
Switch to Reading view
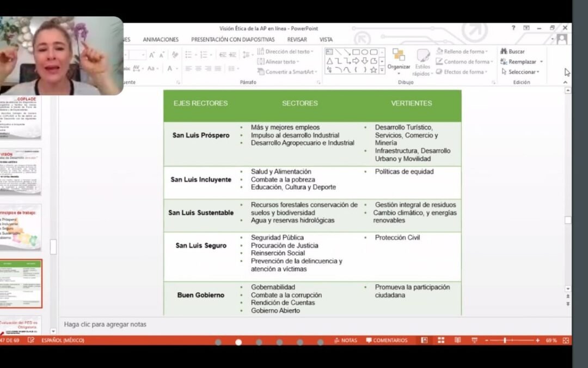coord(457,340)
